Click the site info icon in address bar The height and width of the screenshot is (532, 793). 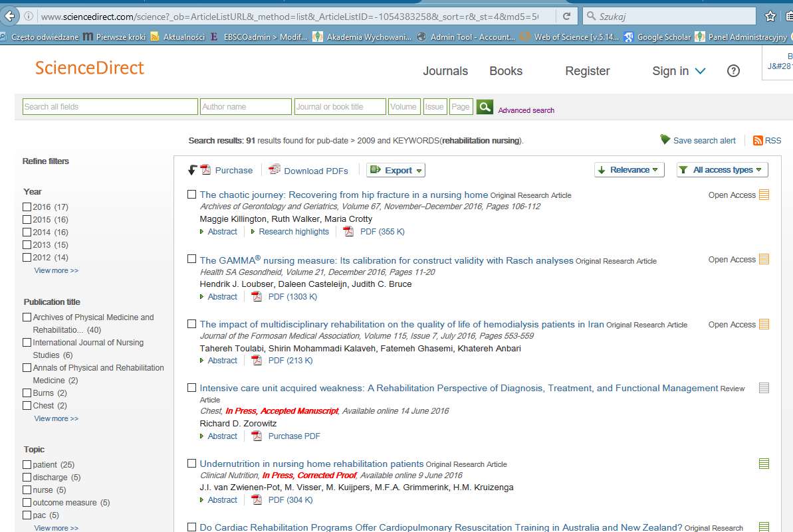[29, 16]
